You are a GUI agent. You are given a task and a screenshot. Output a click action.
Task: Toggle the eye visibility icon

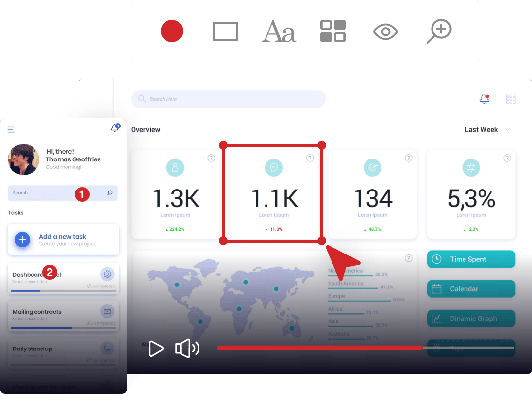tap(385, 32)
